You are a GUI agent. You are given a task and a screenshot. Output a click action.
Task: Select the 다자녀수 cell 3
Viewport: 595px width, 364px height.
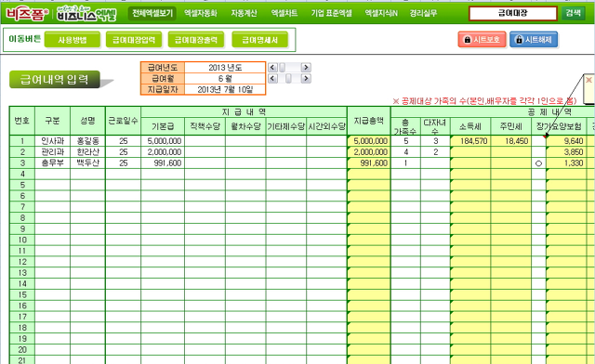pos(435,141)
